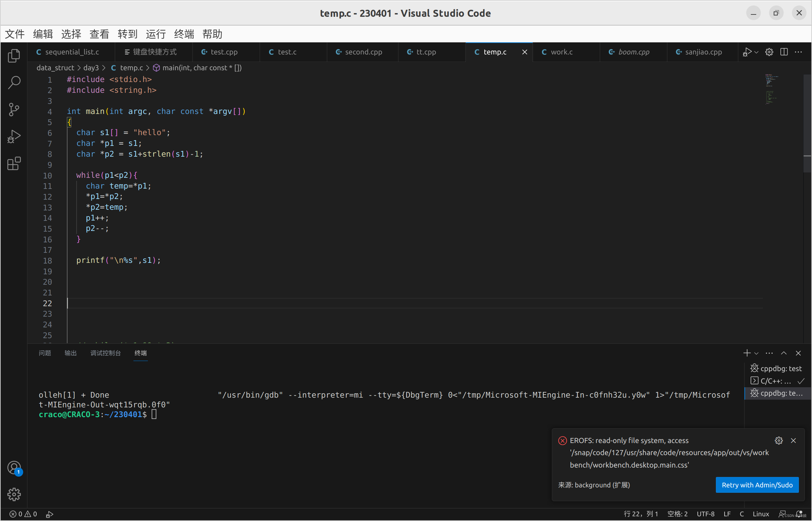Toggle errors and warnings status indicator
Viewport: 812px width, 521px height.
pos(23,514)
